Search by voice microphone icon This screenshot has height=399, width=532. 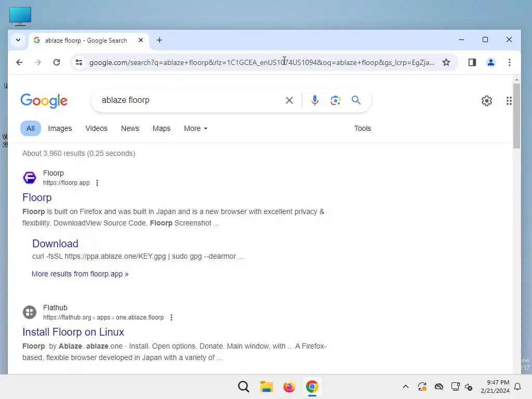(x=314, y=100)
